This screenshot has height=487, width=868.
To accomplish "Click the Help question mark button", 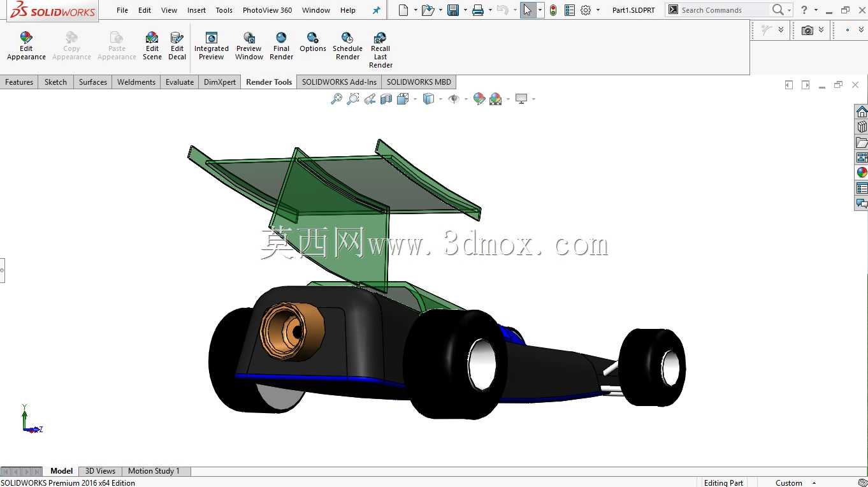I will coord(804,10).
